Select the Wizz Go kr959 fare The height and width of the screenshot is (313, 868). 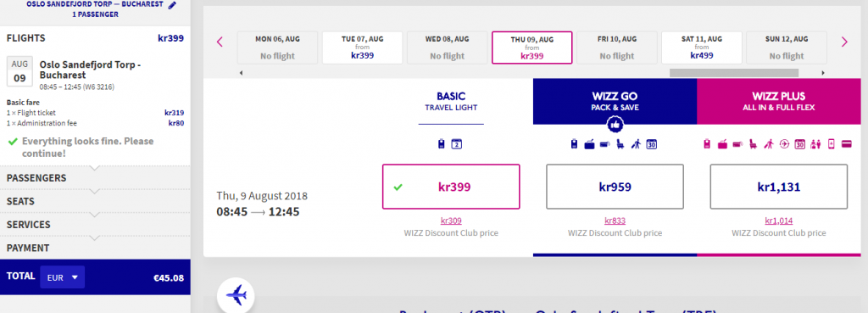click(615, 187)
